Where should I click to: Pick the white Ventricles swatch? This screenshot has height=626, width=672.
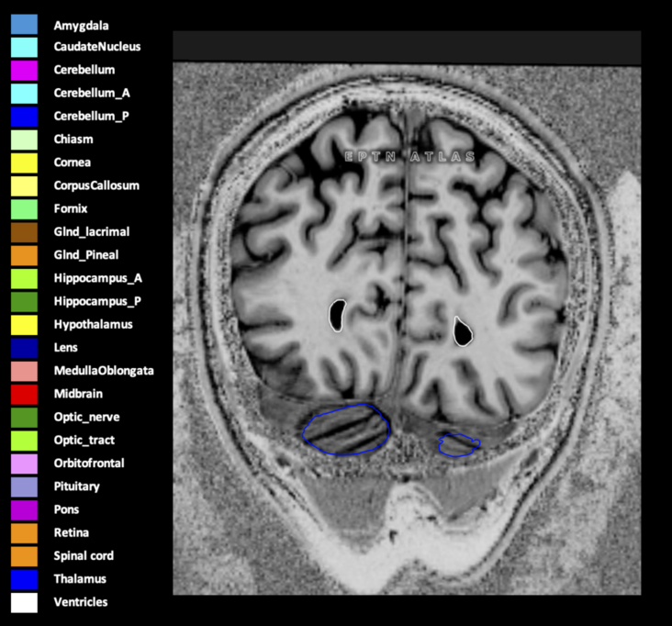[x=24, y=602]
